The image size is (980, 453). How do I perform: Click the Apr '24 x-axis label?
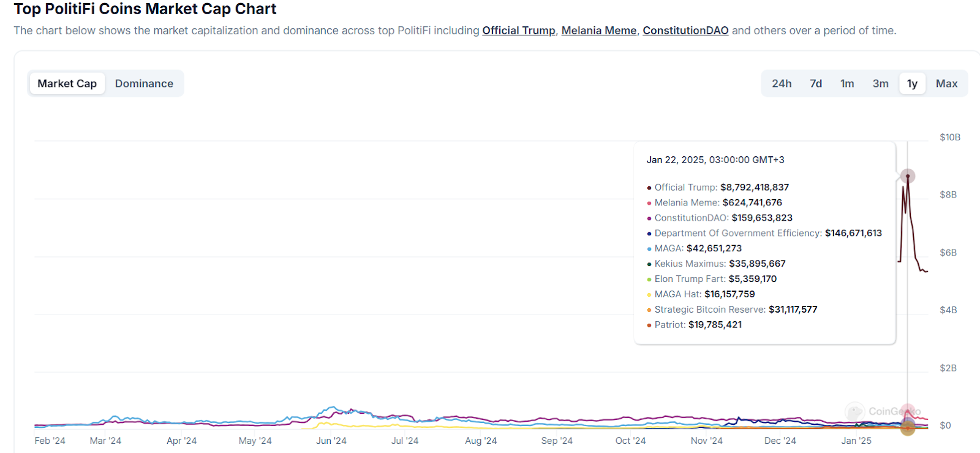(182, 441)
